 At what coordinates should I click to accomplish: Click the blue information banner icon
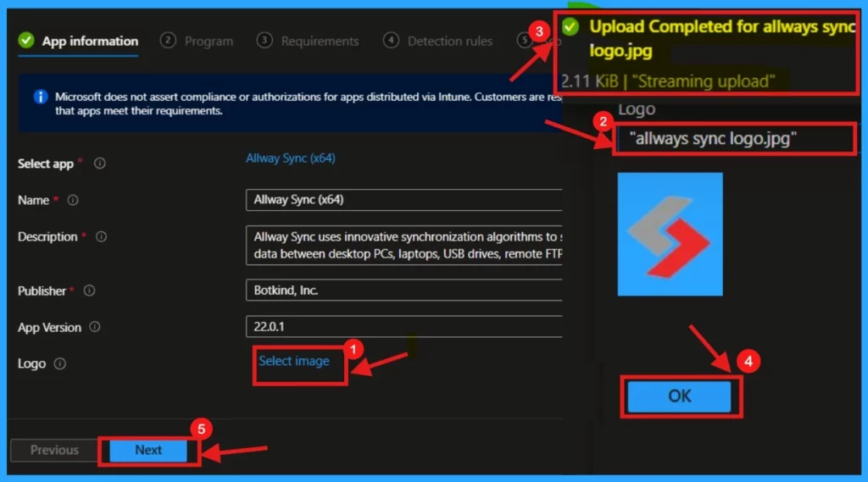pyautogui.click(x=40, y=97)
